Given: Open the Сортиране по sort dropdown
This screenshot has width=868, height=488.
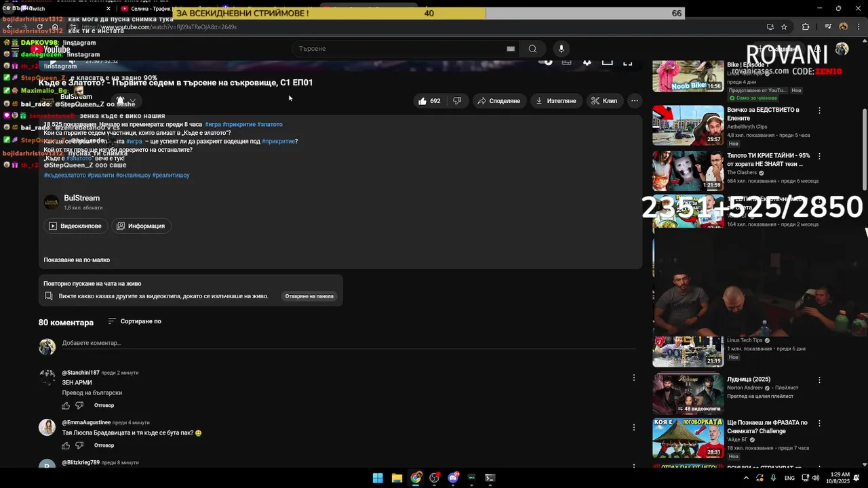Looking at the screenshot, I should point(134,321).
